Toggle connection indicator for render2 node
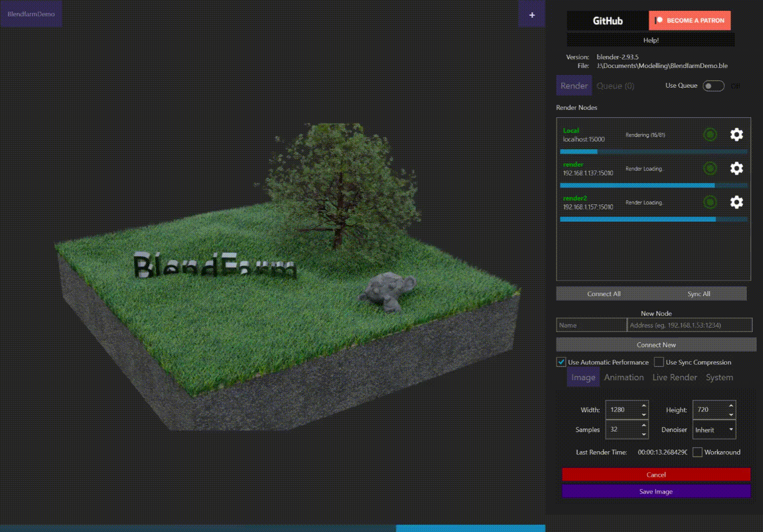 (x=710, y=202)
